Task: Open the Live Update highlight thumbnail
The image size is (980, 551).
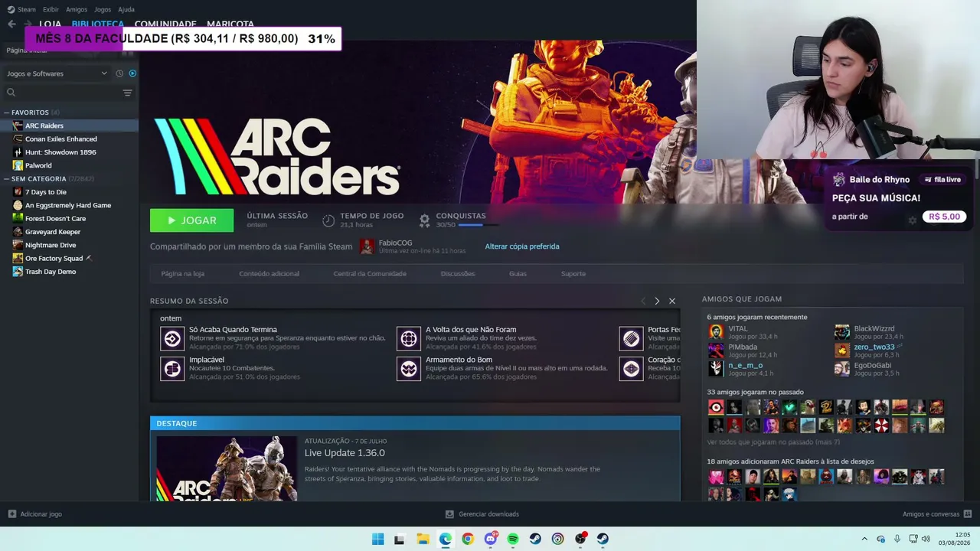Action: tap(227, 468)
